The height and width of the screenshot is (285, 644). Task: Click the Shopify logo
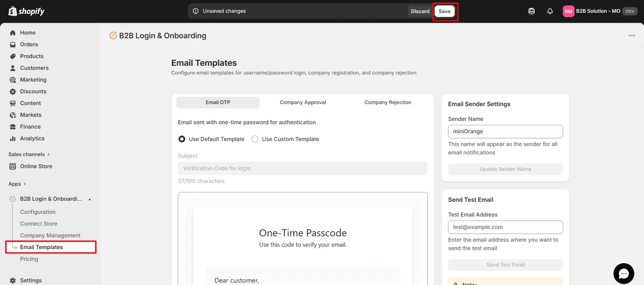point(26,11)
